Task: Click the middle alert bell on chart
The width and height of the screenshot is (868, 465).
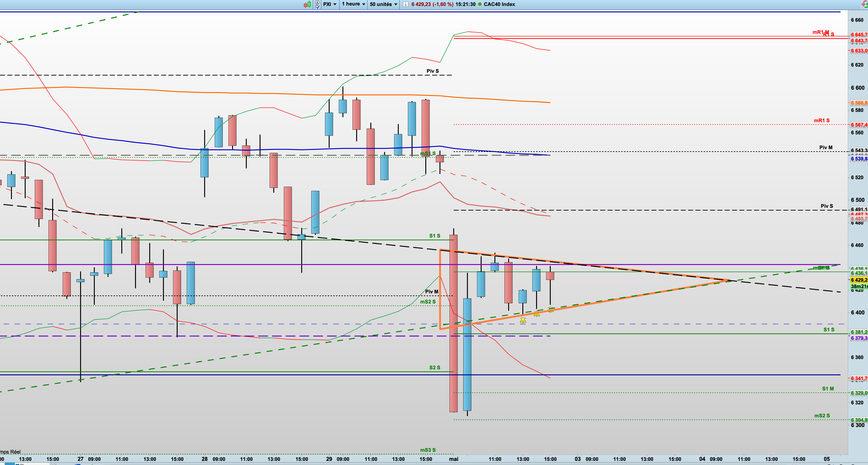Action: tap(537, 314)
